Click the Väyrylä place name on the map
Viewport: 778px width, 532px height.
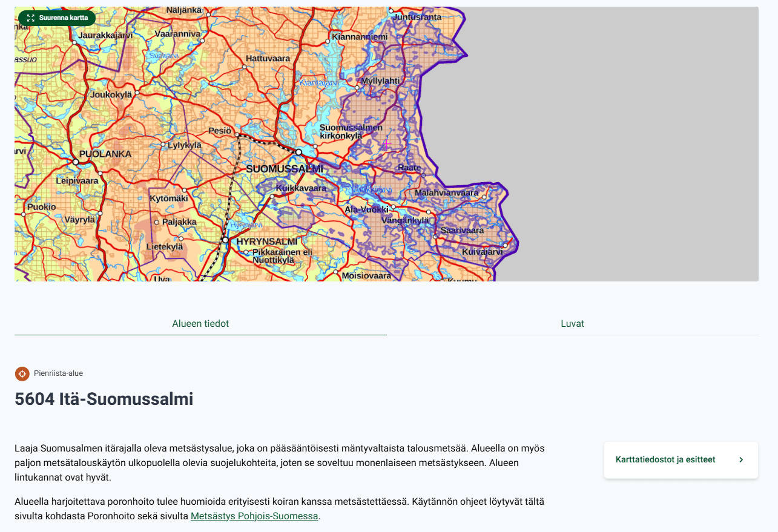point(80,219)
